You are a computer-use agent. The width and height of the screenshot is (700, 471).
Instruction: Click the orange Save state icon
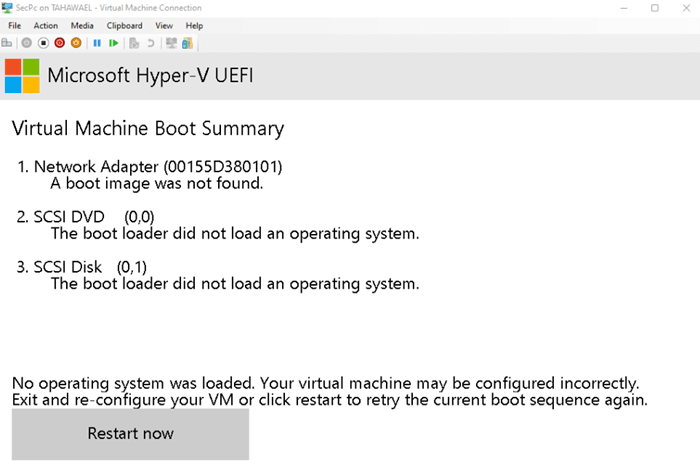[76, 43]
